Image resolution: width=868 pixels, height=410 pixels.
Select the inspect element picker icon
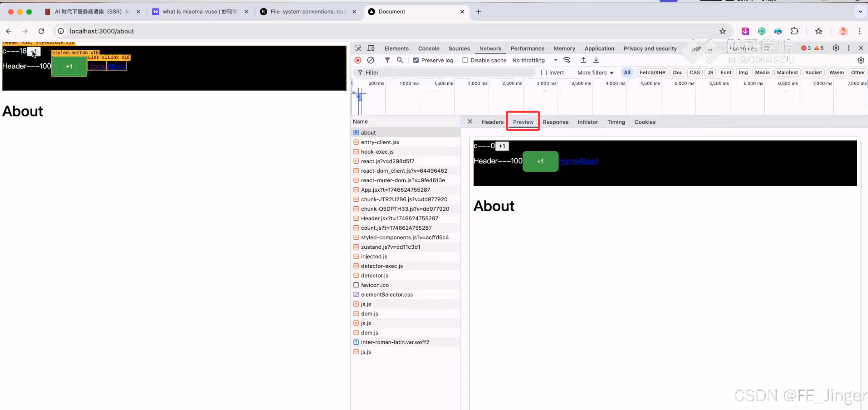pos(358,48)
